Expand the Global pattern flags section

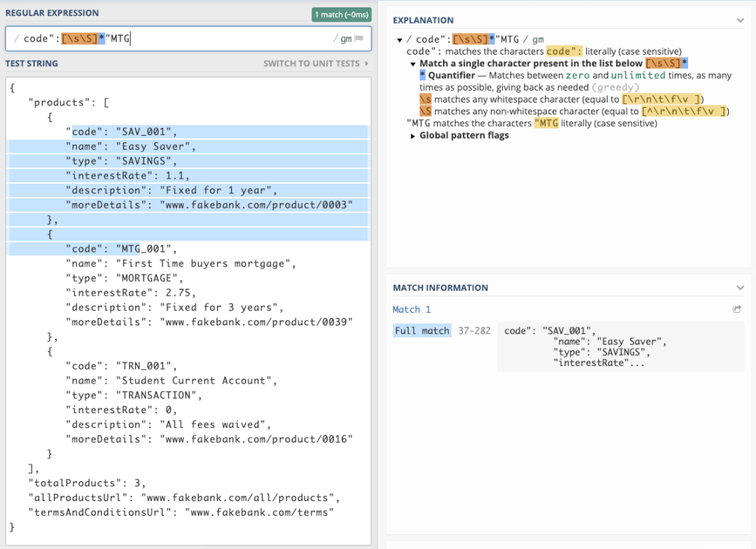(x=413, y=136)
